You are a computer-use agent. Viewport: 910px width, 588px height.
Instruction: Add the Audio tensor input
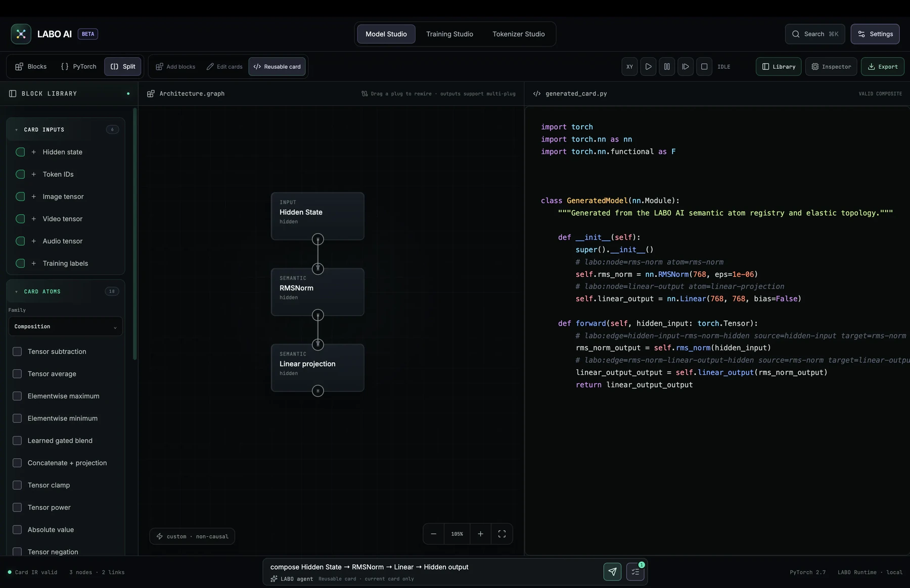click(65, 241)
